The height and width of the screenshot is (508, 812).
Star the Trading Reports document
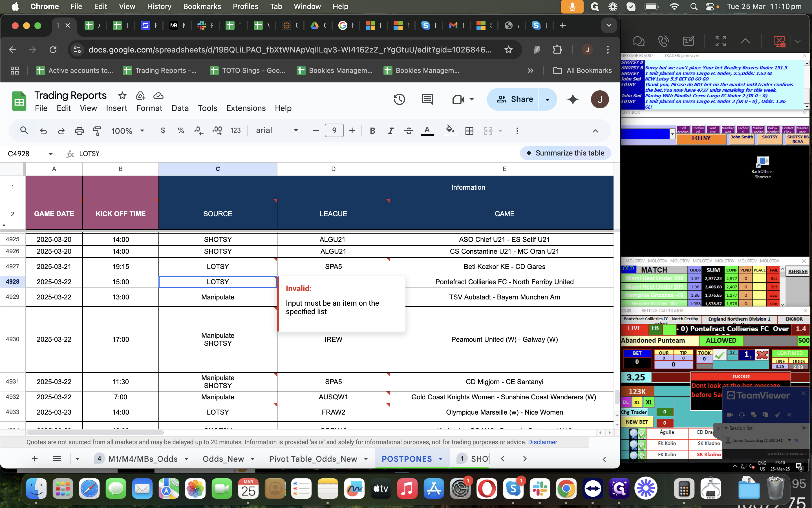point(122,96)
